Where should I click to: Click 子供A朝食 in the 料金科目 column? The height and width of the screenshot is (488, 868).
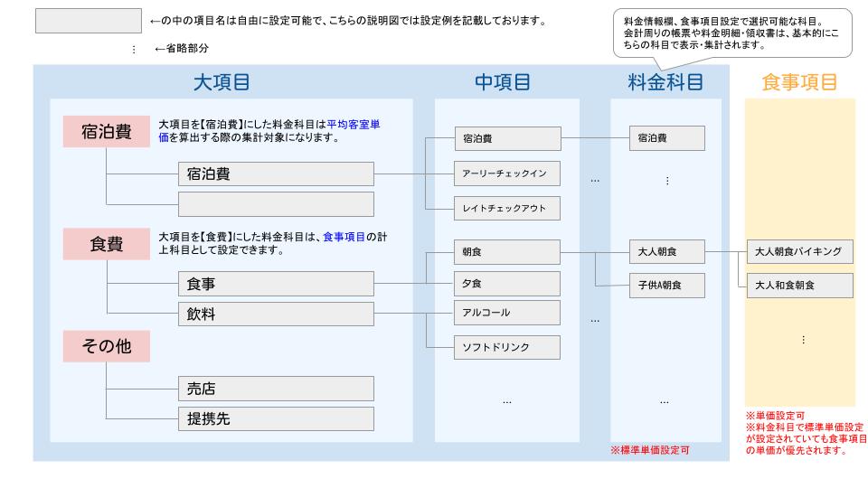tap(665, 286)
